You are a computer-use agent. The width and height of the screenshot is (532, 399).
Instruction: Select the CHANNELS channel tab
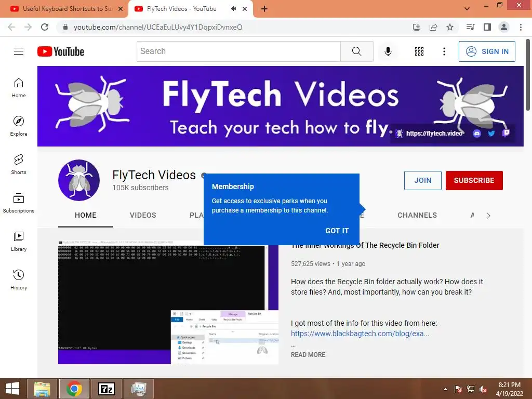point(417,216)
